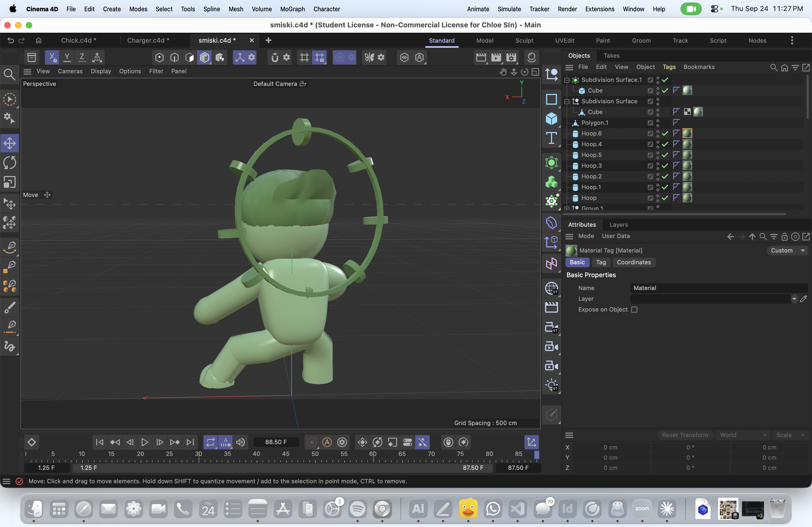
Task: Toggle the Autokeying button
Action: pyautogui.click(x=327, y=442)
